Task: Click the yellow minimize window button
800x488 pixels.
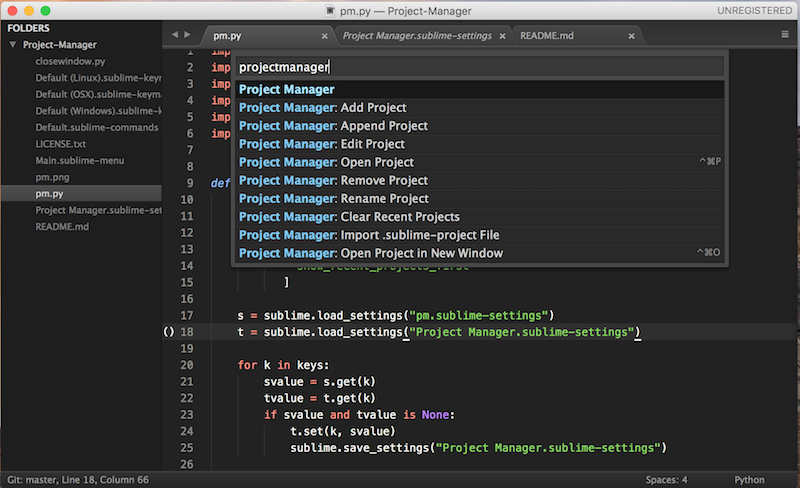Action: pyautogui.click(x=29, y=11)
